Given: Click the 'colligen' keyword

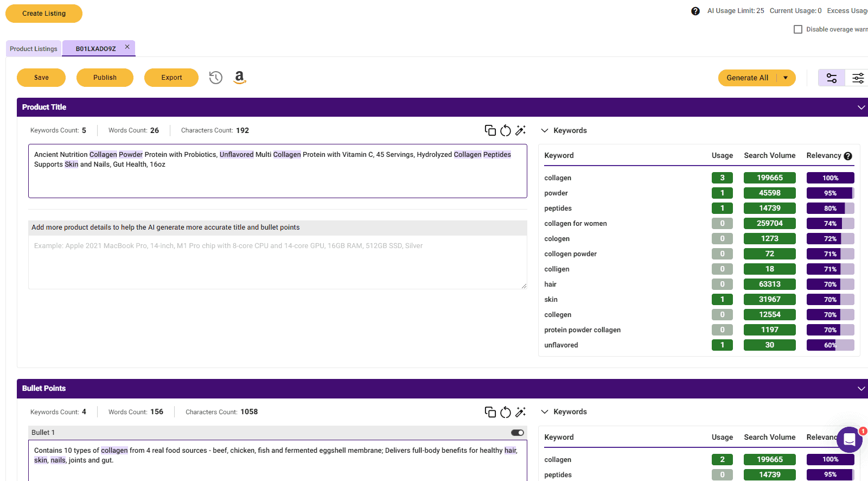Looking at the screenshot, I should point(557,269).
